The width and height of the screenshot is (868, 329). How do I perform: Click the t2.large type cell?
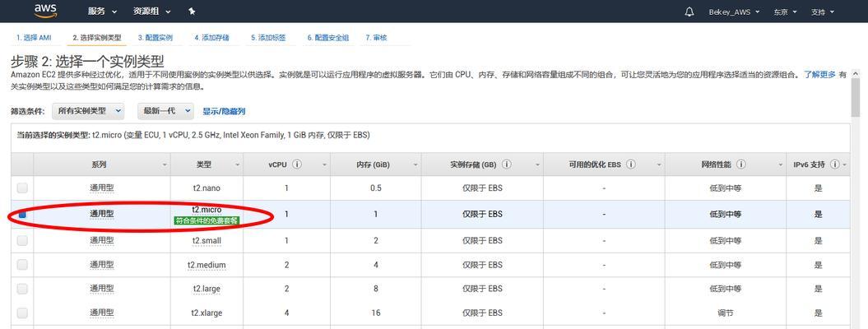pyautogui.click(x=207, y=289)
